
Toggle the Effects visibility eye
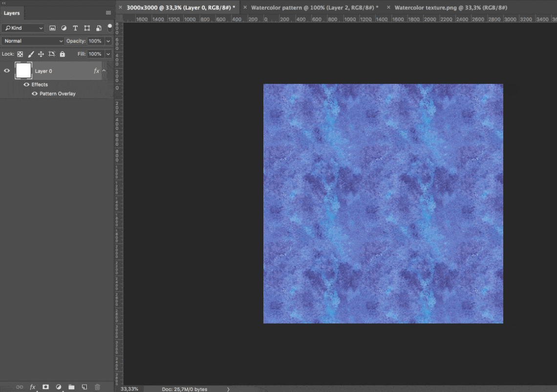26,84
